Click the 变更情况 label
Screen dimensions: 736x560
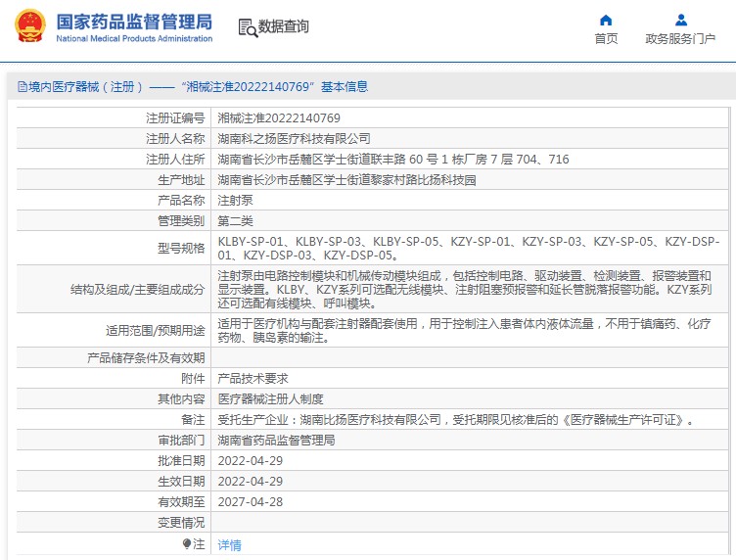[181, 523]
